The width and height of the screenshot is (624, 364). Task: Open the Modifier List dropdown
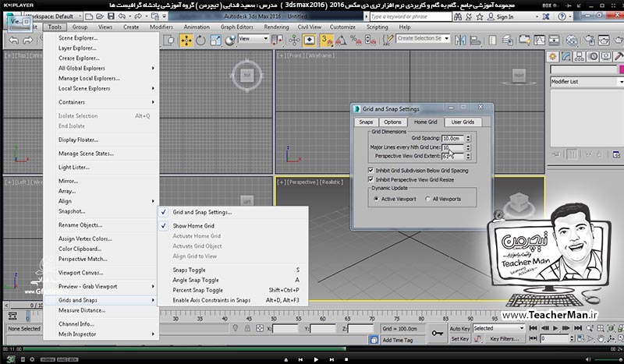coord(587,82)
